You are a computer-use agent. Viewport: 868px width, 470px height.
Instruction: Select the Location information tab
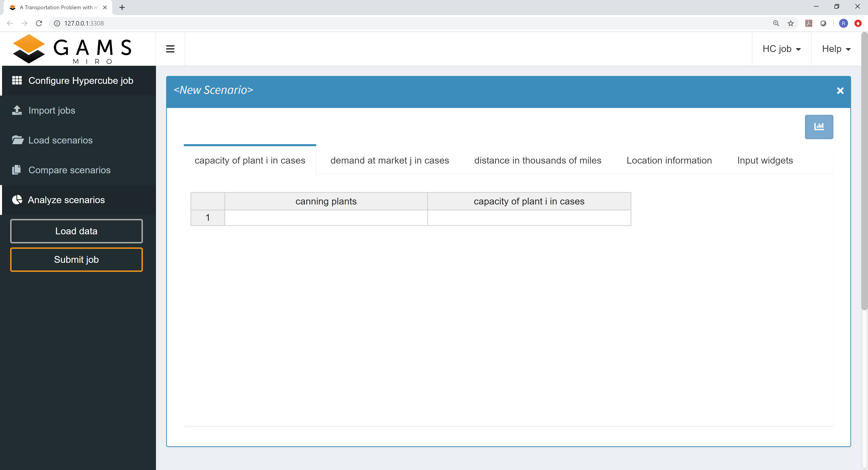pyautogui.click(x=669, y=160)
